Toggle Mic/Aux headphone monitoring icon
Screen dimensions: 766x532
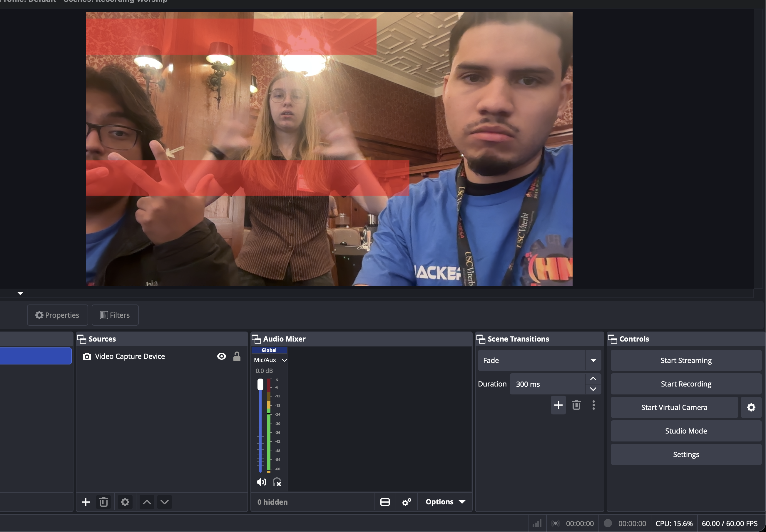277,482
